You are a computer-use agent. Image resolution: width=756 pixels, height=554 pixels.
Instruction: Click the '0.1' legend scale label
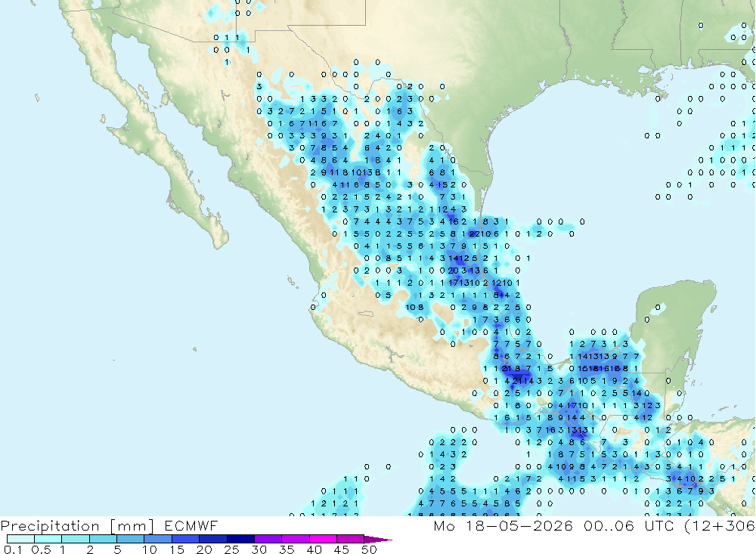coord(12,549)
